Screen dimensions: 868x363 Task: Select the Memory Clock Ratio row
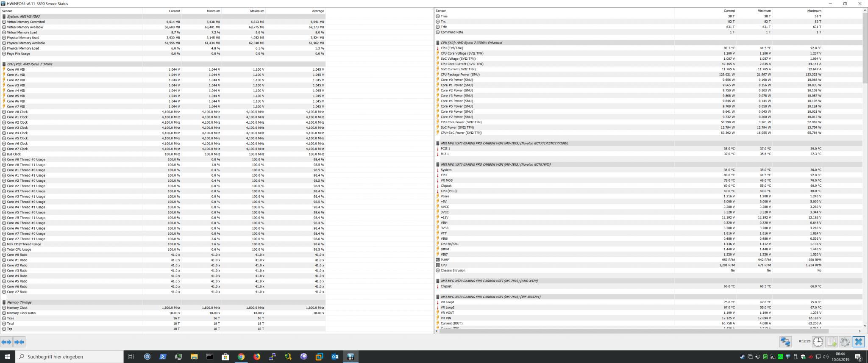(x=163, y=313)
